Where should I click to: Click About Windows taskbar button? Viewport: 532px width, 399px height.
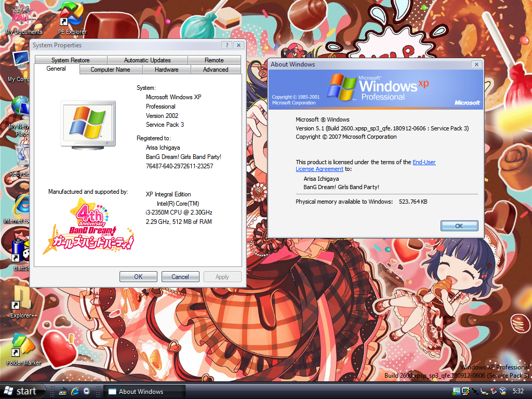click(144, 392)
